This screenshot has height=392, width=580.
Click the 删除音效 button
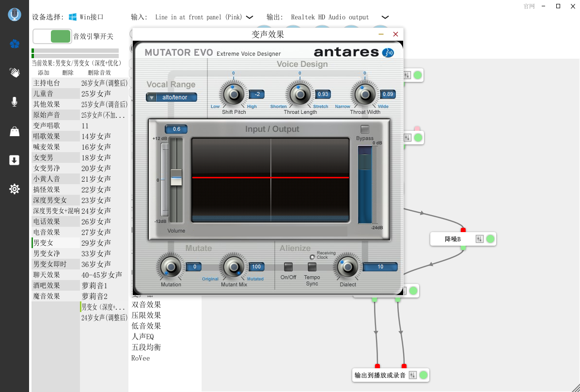pyautogui.click(x=99, y=73)
